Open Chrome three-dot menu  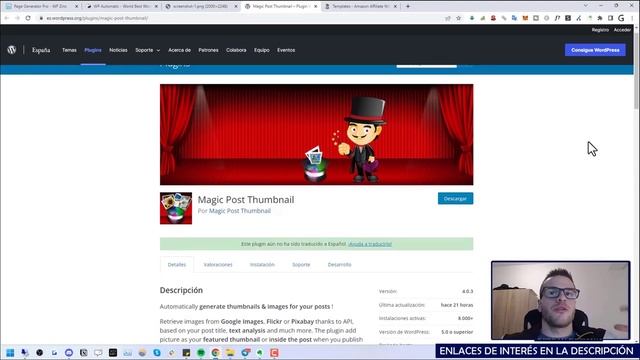coord(632,18)
